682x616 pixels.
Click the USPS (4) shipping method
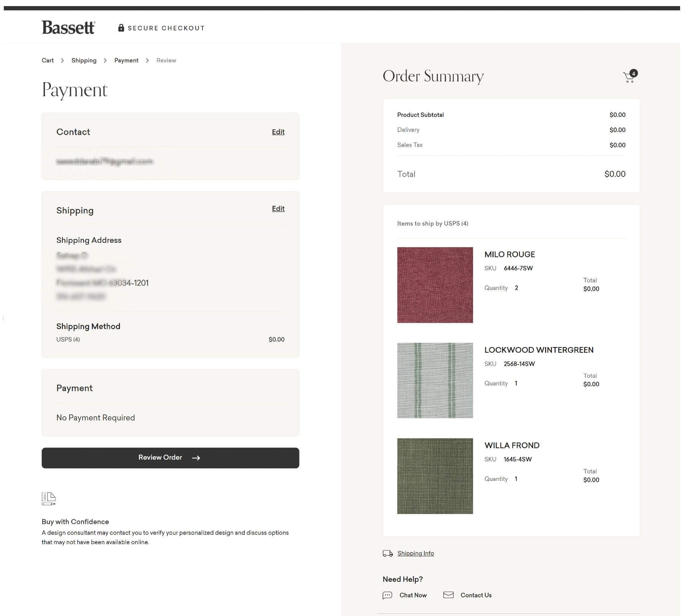click(x=68, y=339)
